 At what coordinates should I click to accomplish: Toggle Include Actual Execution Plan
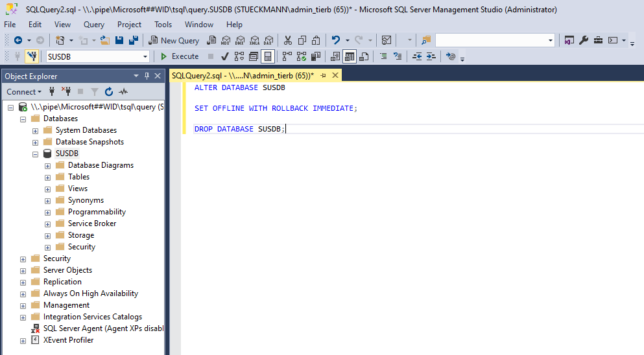(287, 56)
